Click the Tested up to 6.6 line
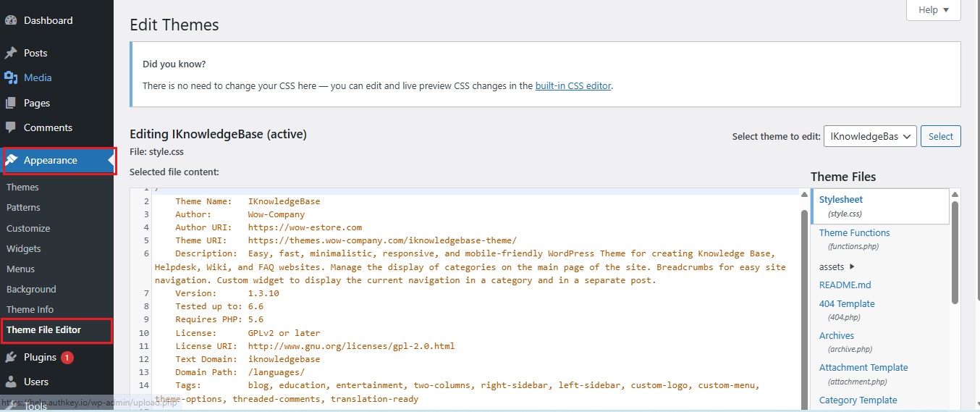 pyautogui.click(x=219, y=306)
